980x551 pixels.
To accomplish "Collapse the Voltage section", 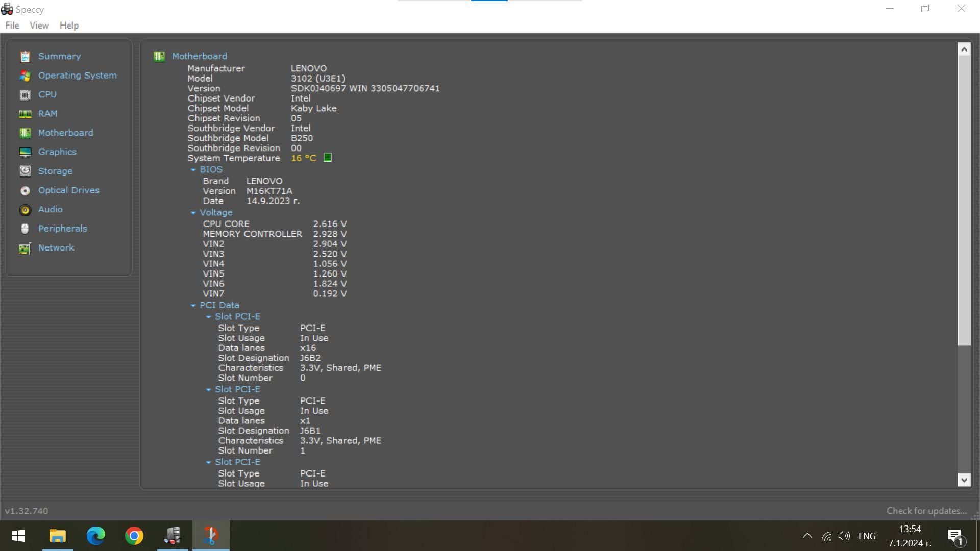I will (x=193, y=213).
